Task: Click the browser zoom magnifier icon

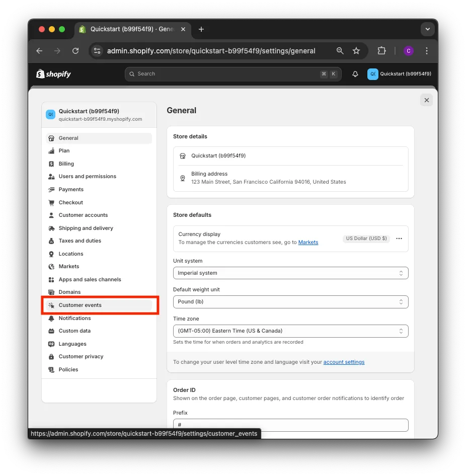Action: pyautogui.click(x=340, y=51)
